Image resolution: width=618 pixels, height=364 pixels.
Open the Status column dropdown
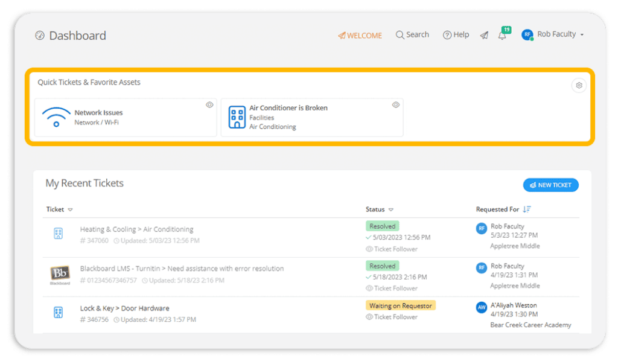tap(392, 209)
